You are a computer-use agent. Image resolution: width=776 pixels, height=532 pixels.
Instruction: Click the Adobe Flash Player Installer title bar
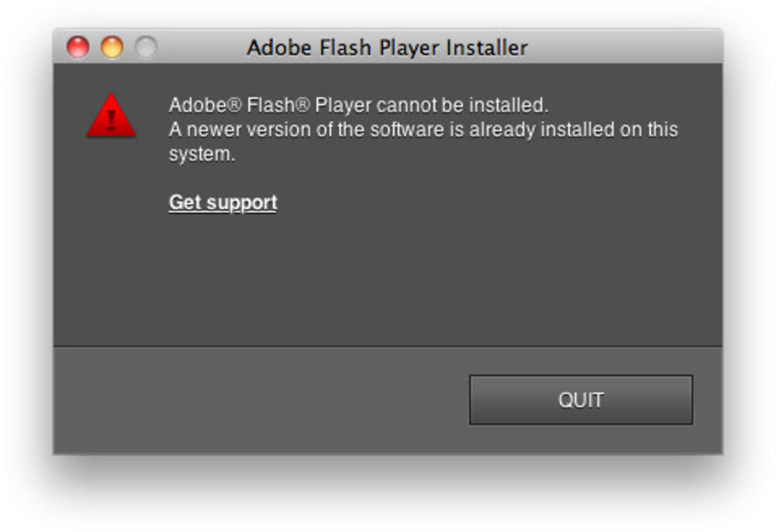click(387, 45)
